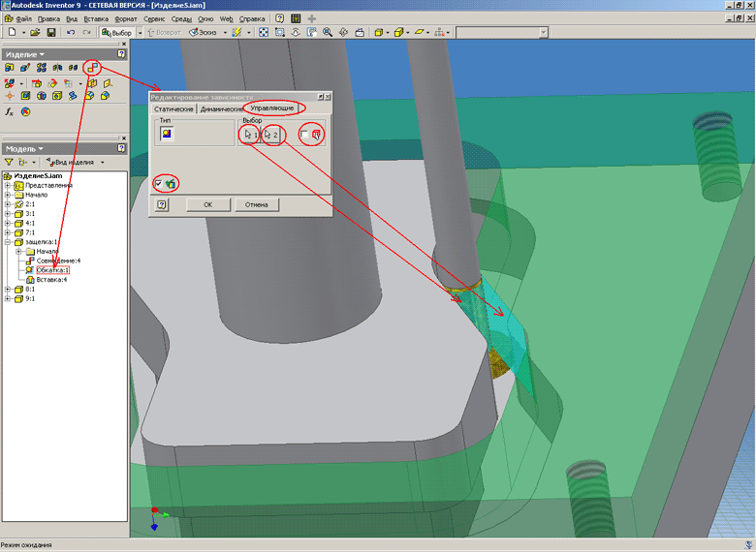Image resolution: width=756 pixels, height=552 pixels.
Task: Open the Сервис menu
Action: pyautogui.click(x=154, y=18)
